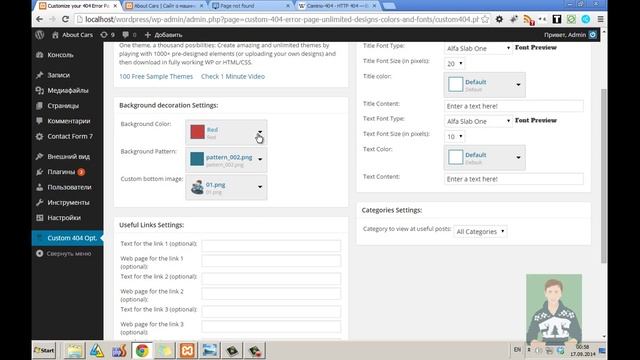Screen dimensions: 640x360
Task: Click the 01.png image thumbnail
Action: (x=197, y=187)
